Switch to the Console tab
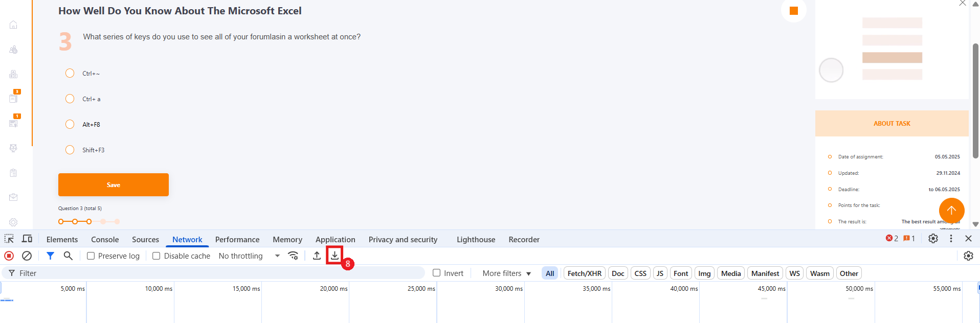The height and width of the screenshot is (323, 980). [105, 240]
